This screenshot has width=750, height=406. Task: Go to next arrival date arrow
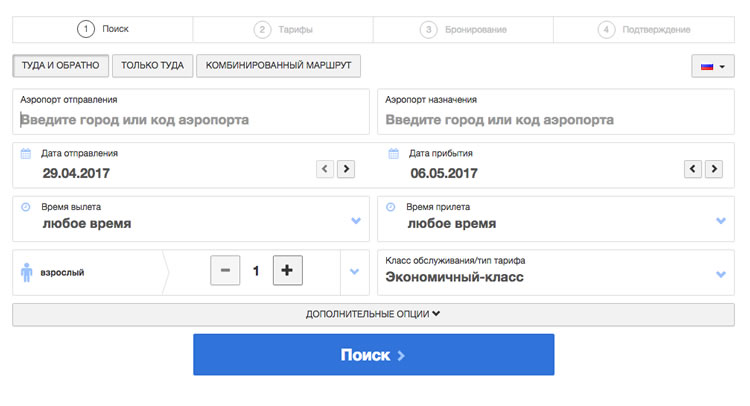tap(713, 169)
